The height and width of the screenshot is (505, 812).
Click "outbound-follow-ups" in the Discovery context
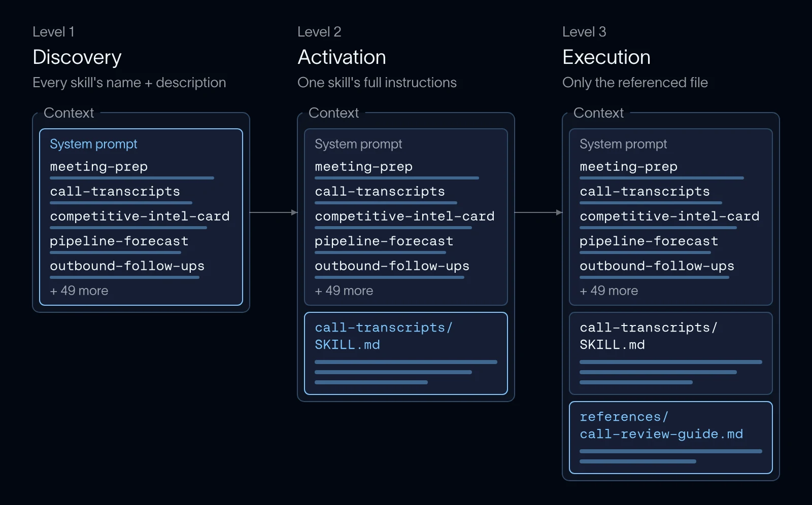coord(127,266)
